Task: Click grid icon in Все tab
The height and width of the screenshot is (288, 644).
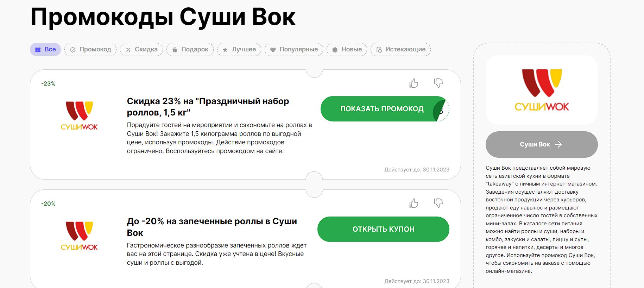Action: (x=38, y=50)
